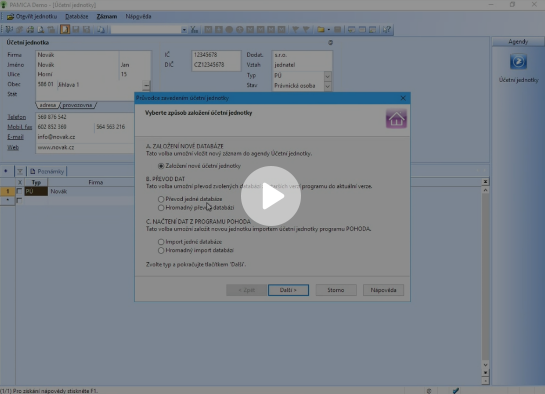The width and height of the screenshot is (545, 394).
Task: Click the DIČ field containing CZ12345678
Action: tap(216, 65)
